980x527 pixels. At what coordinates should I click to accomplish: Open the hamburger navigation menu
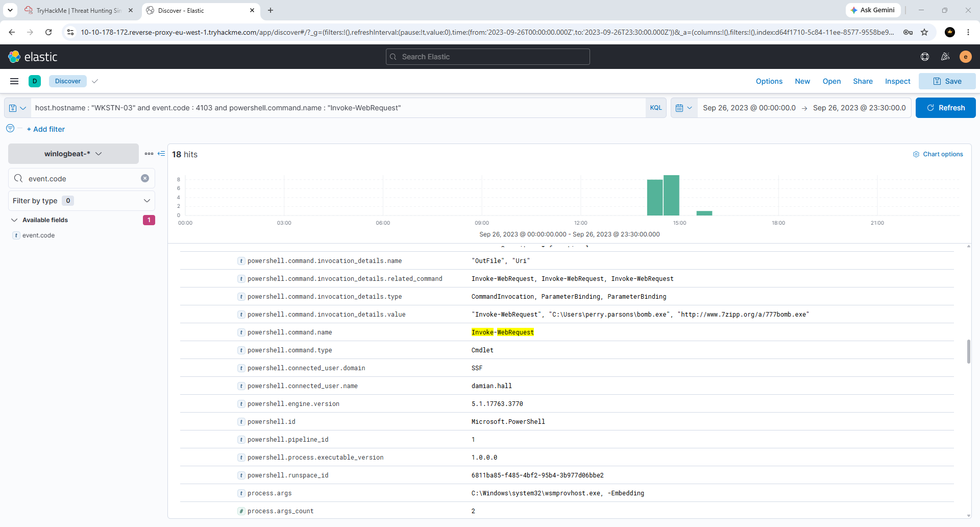tap(14, 81)
